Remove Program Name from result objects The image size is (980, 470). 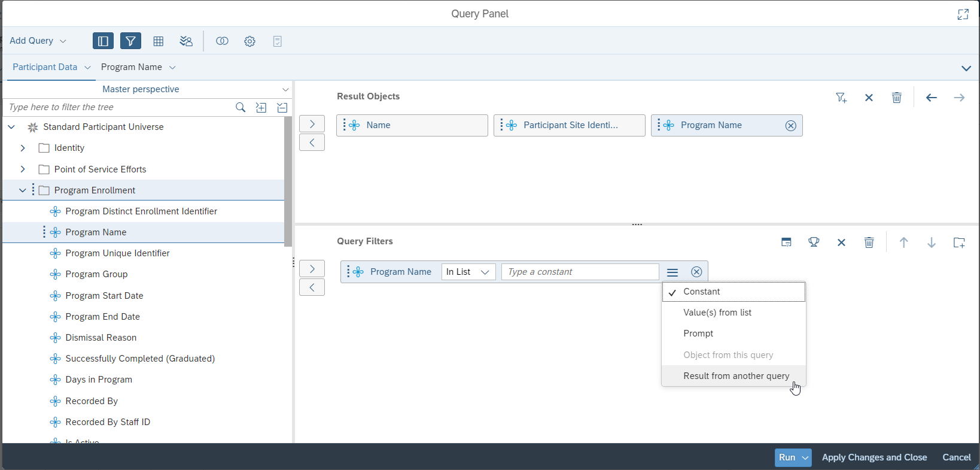click(791, 126)
